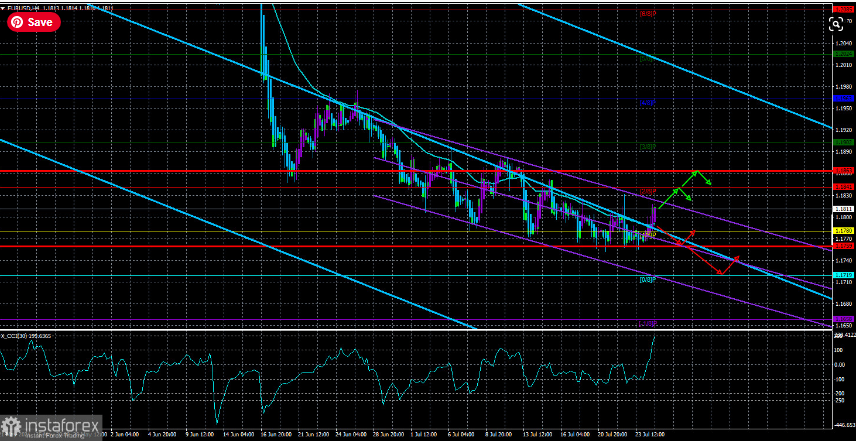Image resolution: width=856 pixels, height=441 pixels.
Task: Click the 8 Jul 20:00 time label
Action: click(498, 434)
